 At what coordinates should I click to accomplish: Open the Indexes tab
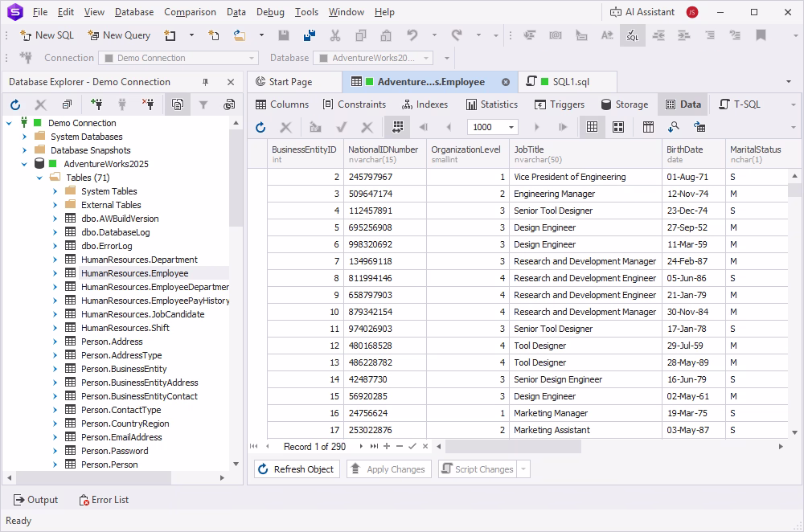425,104
